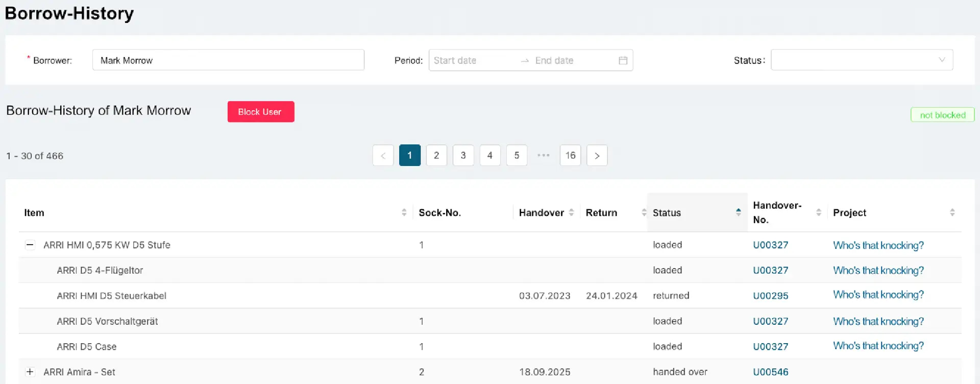Click the Borrower name input field
This screenshot has width=980, height=384.
(x=228, y=60)
